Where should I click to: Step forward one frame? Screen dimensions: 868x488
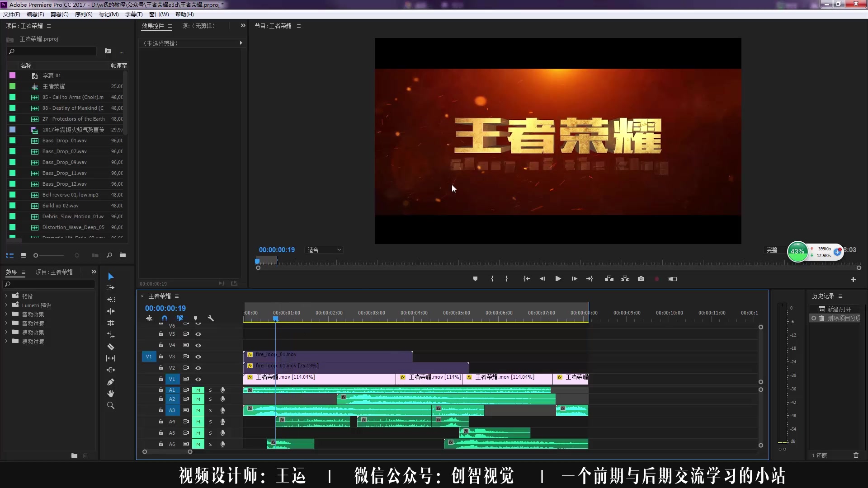click(x=574, y=279)
